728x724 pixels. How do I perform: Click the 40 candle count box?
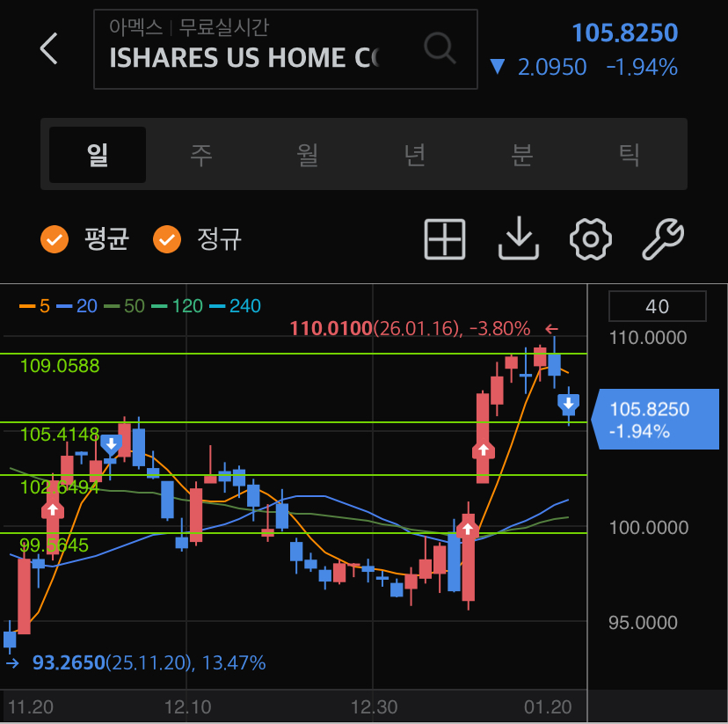[658, 306]
